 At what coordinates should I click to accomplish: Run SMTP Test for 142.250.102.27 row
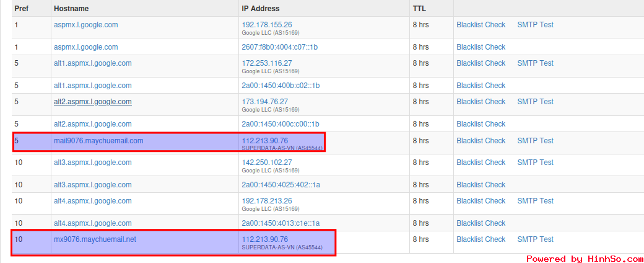535,163
